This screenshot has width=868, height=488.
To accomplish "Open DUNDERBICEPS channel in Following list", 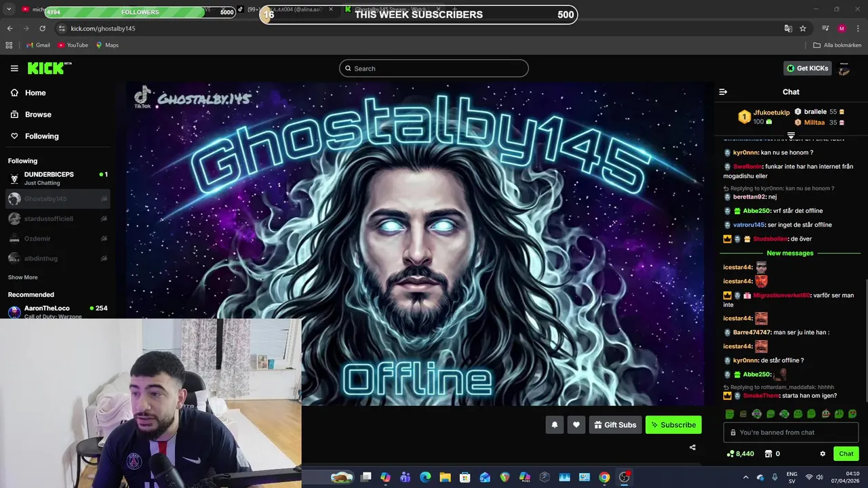I will [x=58, y=178].
